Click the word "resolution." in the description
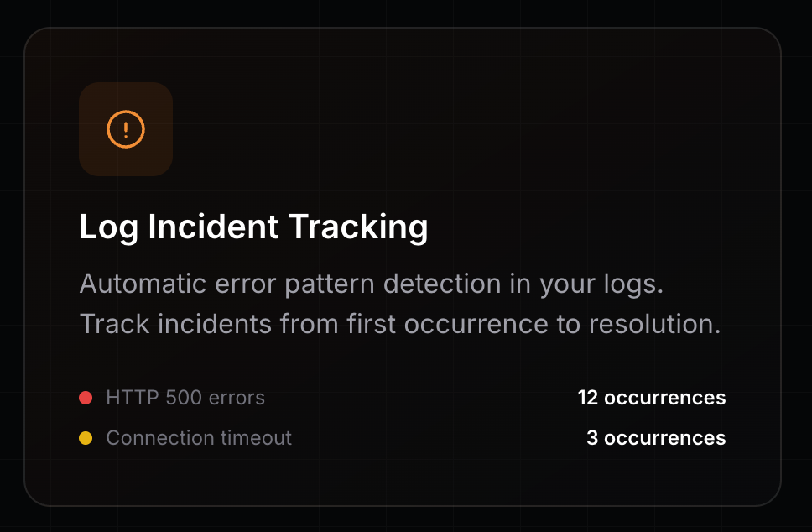Viewport: 812px width, 532px height. (x=654, y=324)
